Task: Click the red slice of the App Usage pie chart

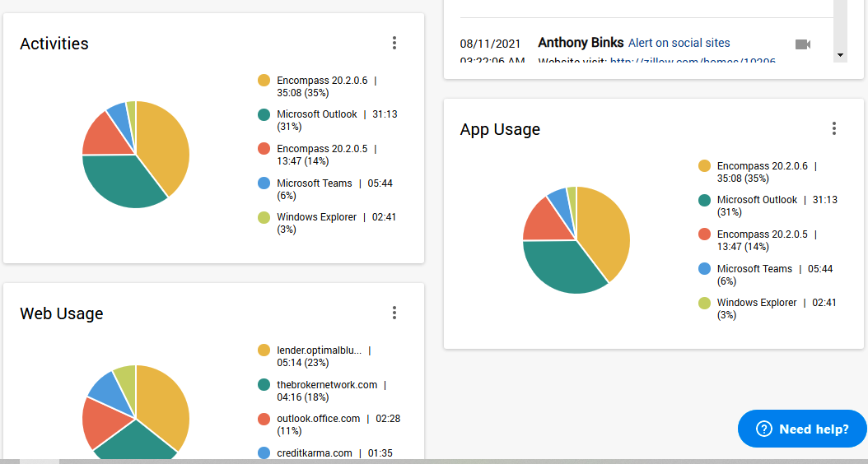Action: pos(546,224)
